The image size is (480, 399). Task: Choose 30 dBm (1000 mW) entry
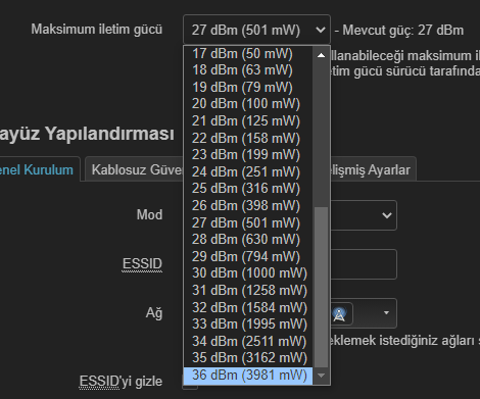pyautogui.click(x=248, y=274)
